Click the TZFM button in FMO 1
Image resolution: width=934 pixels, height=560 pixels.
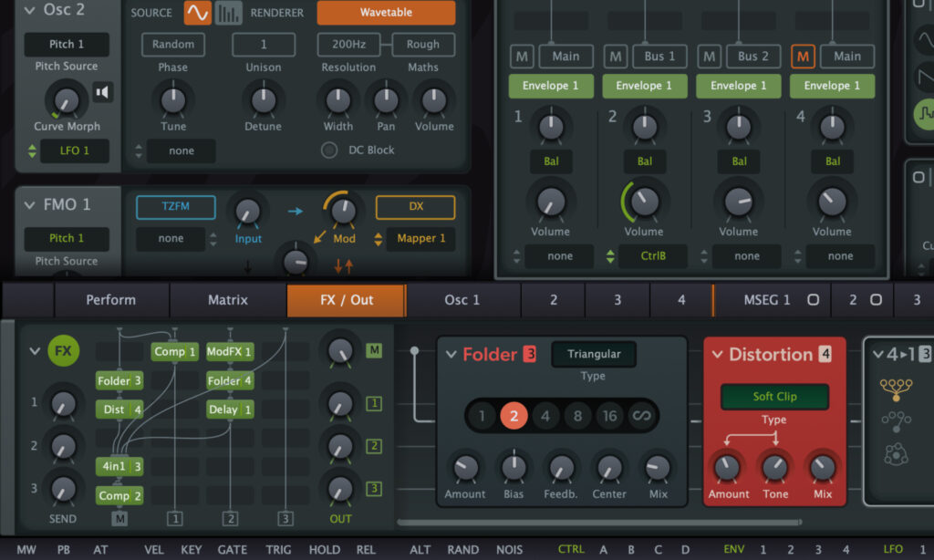tap(175, 207)
